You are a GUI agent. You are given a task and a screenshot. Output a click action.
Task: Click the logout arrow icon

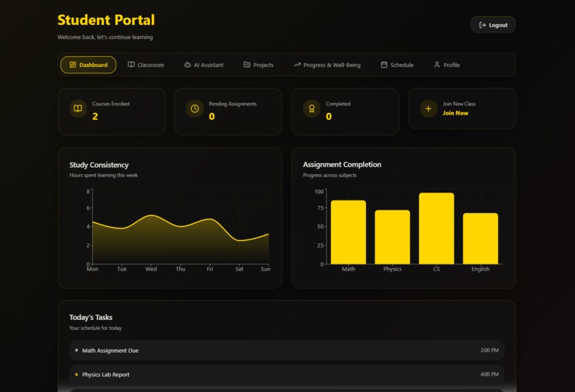pos(482,25)
